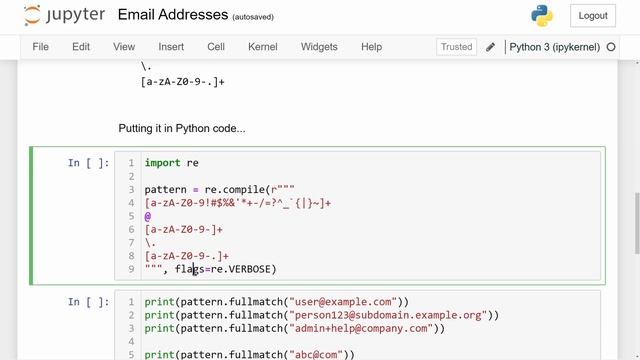Click the long character class regex line 4
The width and height of the screenshot is (640, 360).
click(238, 203)
